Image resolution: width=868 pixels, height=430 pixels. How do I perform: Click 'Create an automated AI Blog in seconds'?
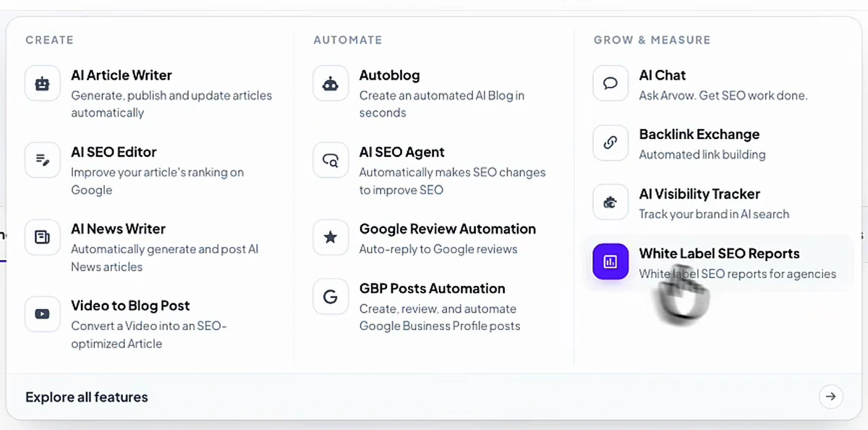pyautogui.click(x=442, y=104)
